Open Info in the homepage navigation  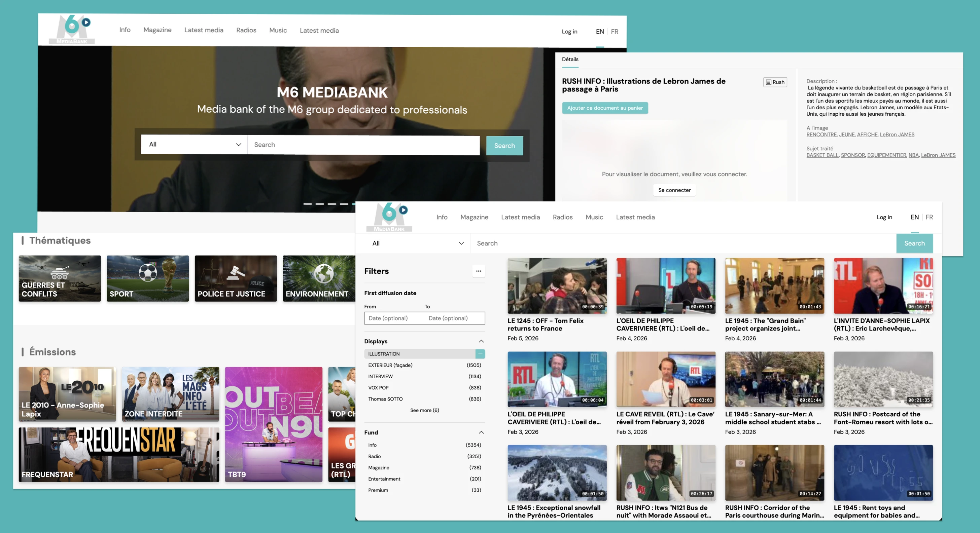coord(125,30)
